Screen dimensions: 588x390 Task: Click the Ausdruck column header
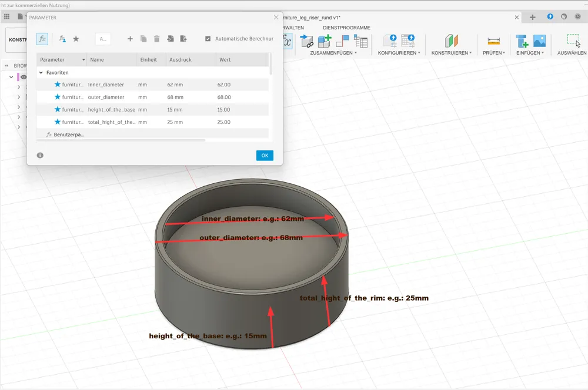[191, 59]
